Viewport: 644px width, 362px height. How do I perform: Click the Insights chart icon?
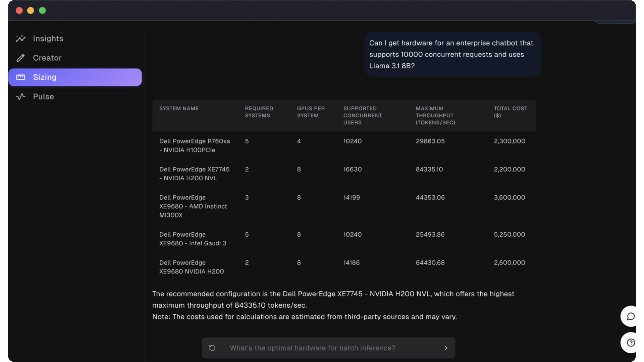(20, 39)
